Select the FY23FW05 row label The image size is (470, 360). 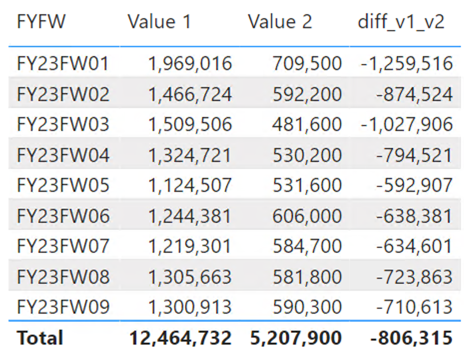(x=63, y=185)
